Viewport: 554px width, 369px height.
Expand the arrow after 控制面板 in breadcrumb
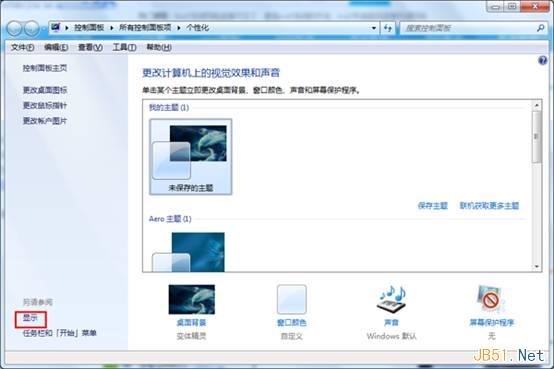(111, 28)
